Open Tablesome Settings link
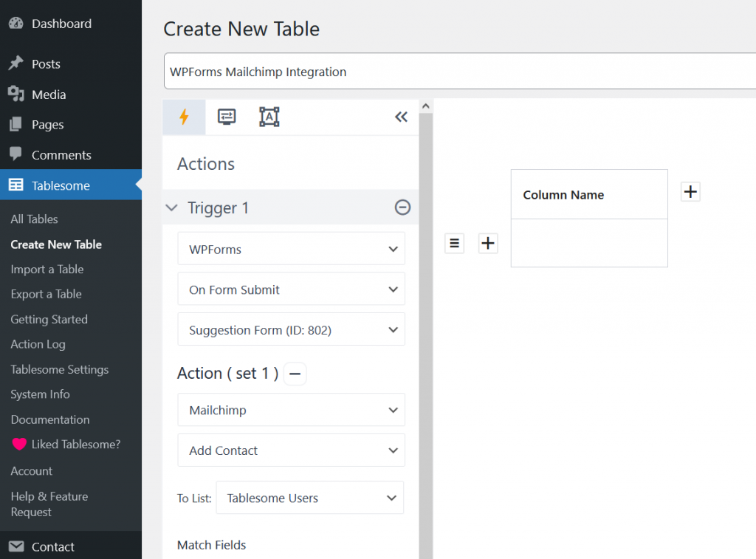 pos(59,369)
